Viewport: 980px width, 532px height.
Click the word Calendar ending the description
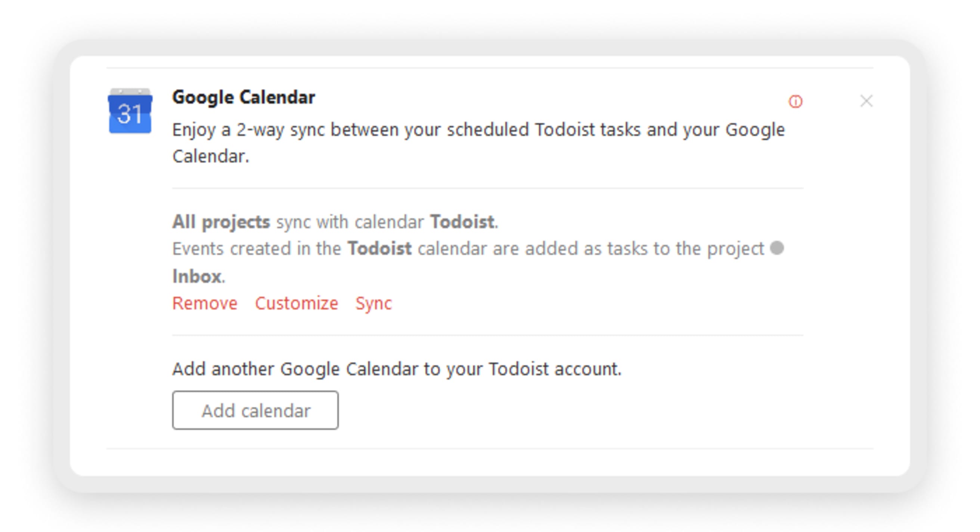210,157
